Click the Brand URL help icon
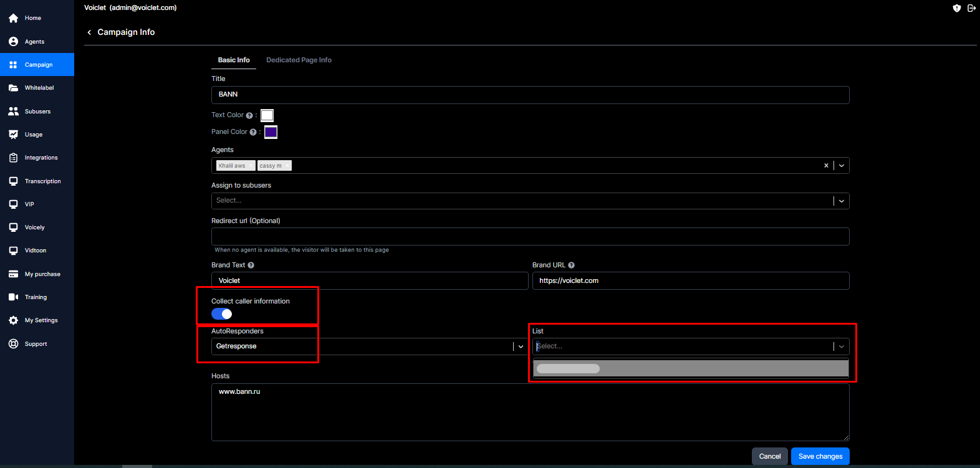980x468 pixels. (x=571, y=265)
